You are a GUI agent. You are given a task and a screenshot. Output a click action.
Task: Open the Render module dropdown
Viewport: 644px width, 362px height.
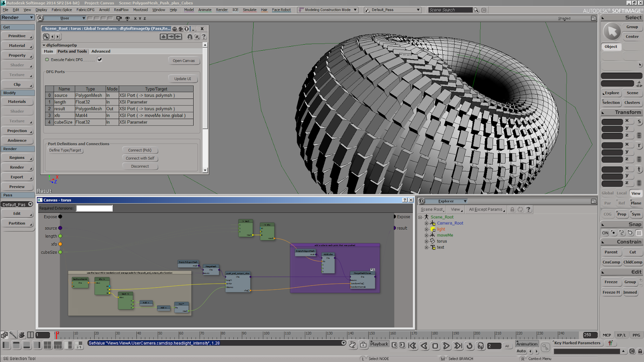[x=17, y=18]
